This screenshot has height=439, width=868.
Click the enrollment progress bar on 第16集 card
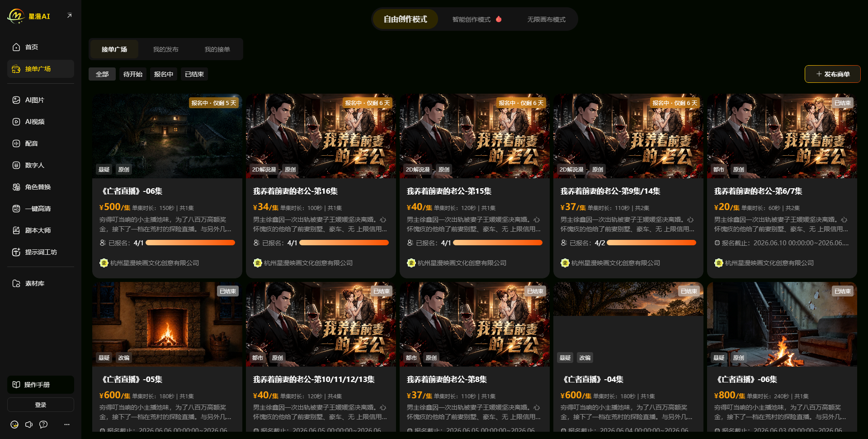(344, 243)
